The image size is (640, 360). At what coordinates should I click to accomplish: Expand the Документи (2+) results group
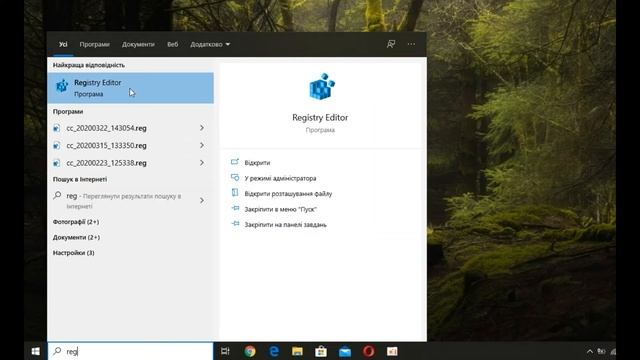(76, 238)
